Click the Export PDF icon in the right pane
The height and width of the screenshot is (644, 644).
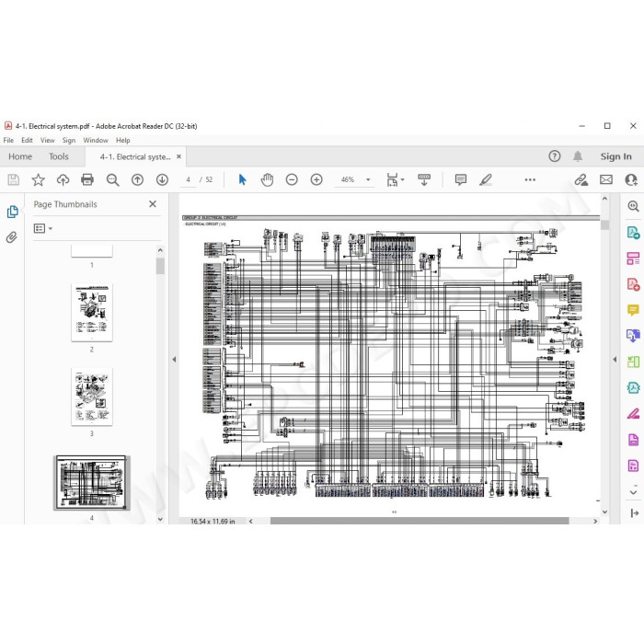pyautogui.click(x=633, y=233)
